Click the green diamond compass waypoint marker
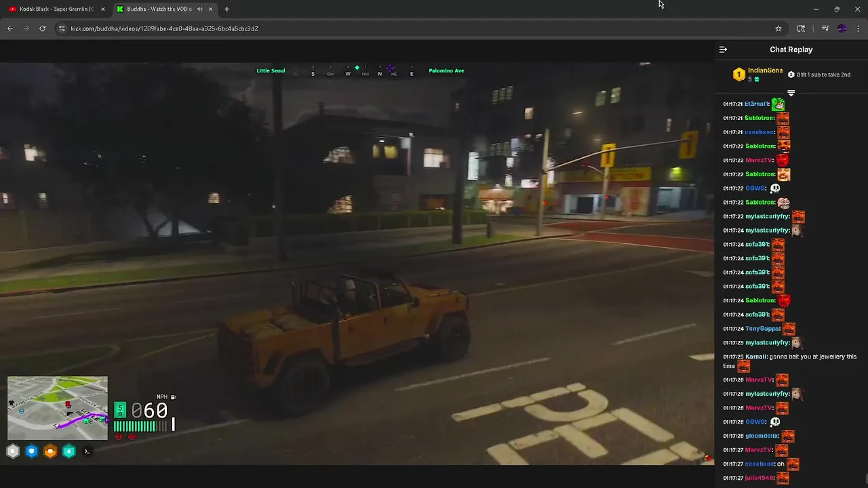 pyautogui.click(x=357, y=68)
